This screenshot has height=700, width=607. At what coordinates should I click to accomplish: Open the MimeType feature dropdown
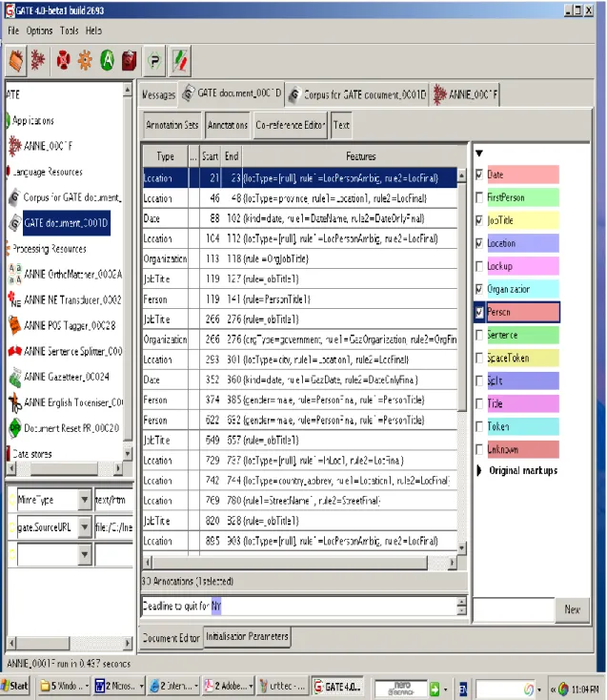click(x=84, y=500)
